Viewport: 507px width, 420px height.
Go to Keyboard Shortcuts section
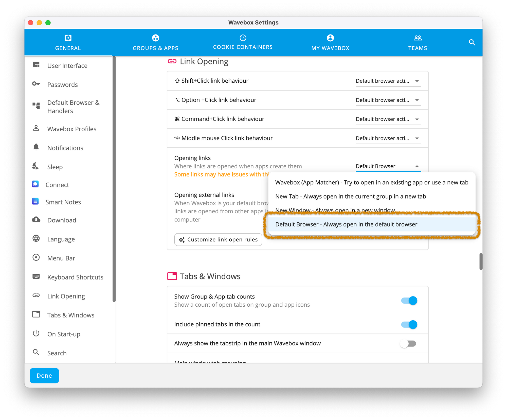coord(68,277)
